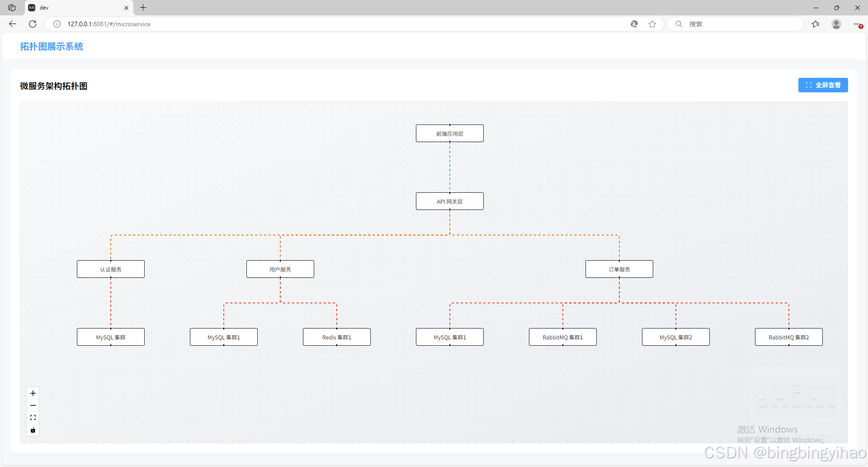
Task: Click the 微服务架构拓扑图 heading
Action: pos(54,86)
